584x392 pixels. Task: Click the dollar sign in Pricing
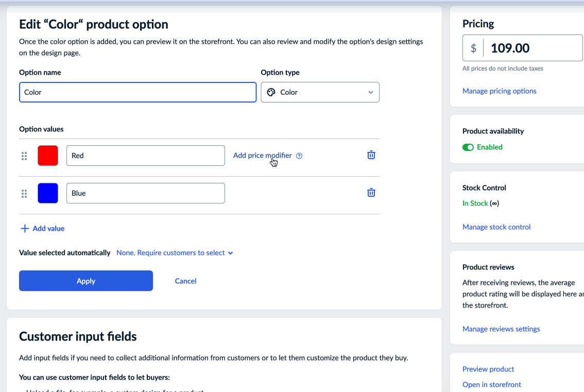(473, 48)
